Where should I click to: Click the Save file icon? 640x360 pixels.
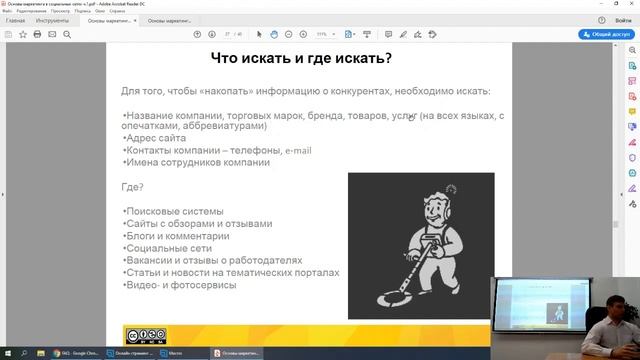click(8, 35)
